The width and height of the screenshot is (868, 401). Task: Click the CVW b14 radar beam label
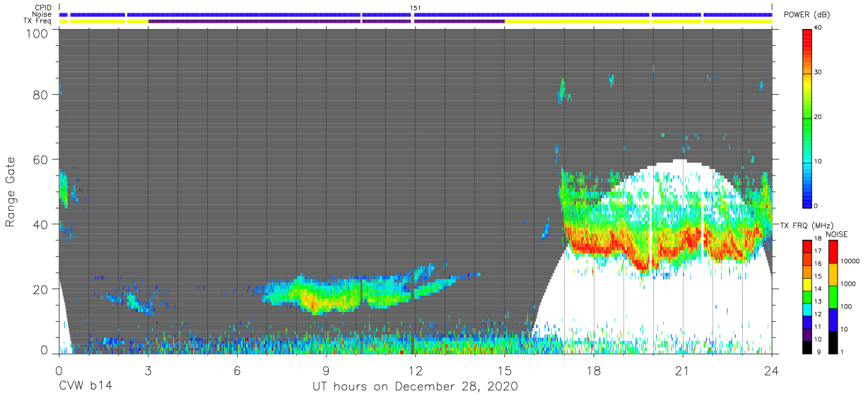(x=85, y=387)
